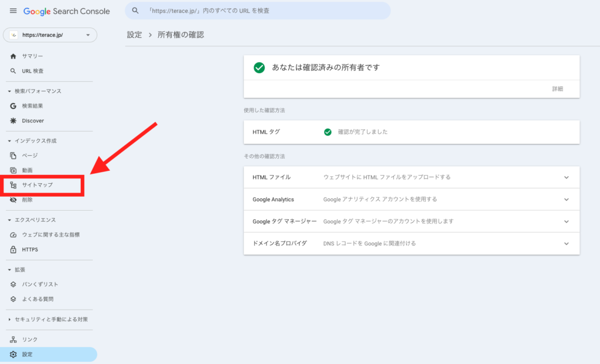Click green checkmark next to 確認が完了しました

click(x=328, y=132)
